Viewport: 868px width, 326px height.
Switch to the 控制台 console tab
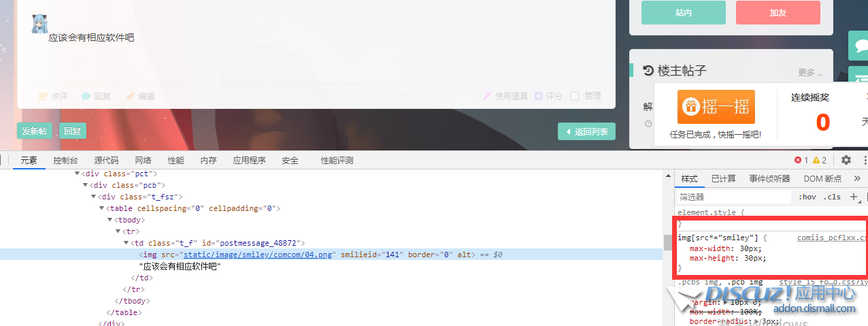[x=65, y=160]
